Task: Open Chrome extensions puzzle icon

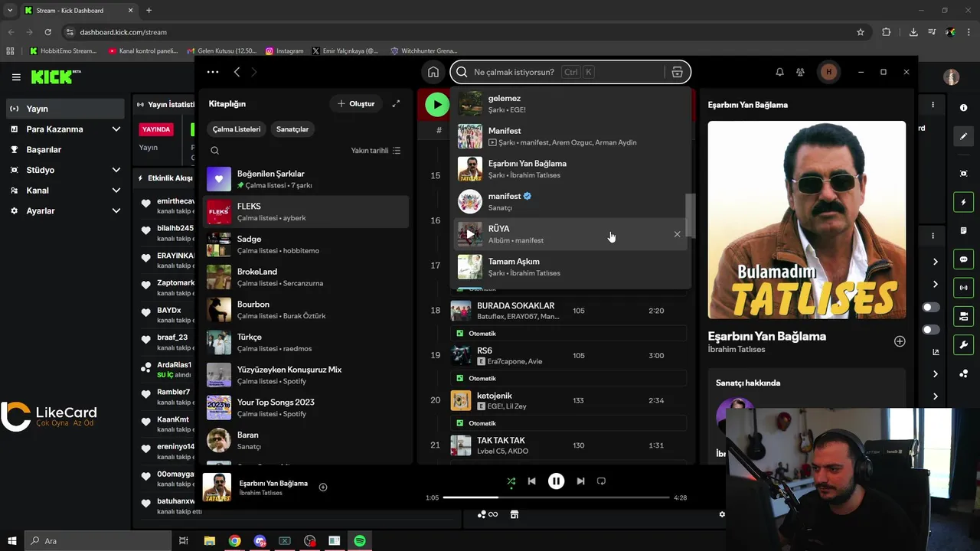Action: tap(886, 32)
